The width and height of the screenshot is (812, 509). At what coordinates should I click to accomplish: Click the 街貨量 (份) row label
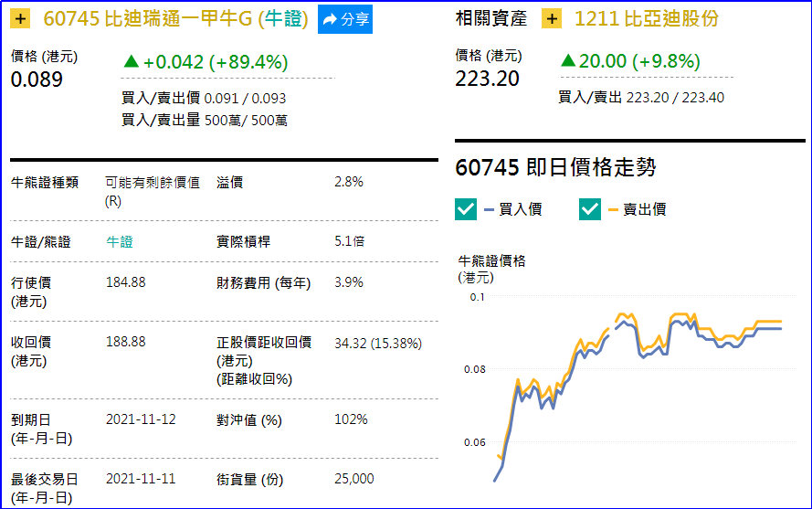click(249, 480)
